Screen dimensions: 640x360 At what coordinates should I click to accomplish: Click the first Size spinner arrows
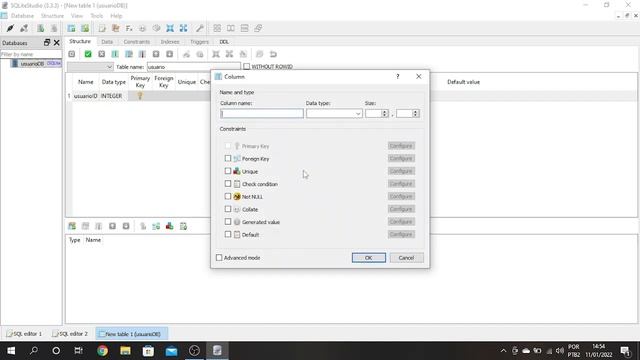pyautogui.click(x=384, y=113)
